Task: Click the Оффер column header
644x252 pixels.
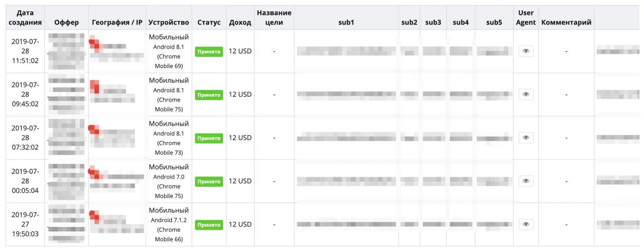Action: coord(66,23)
